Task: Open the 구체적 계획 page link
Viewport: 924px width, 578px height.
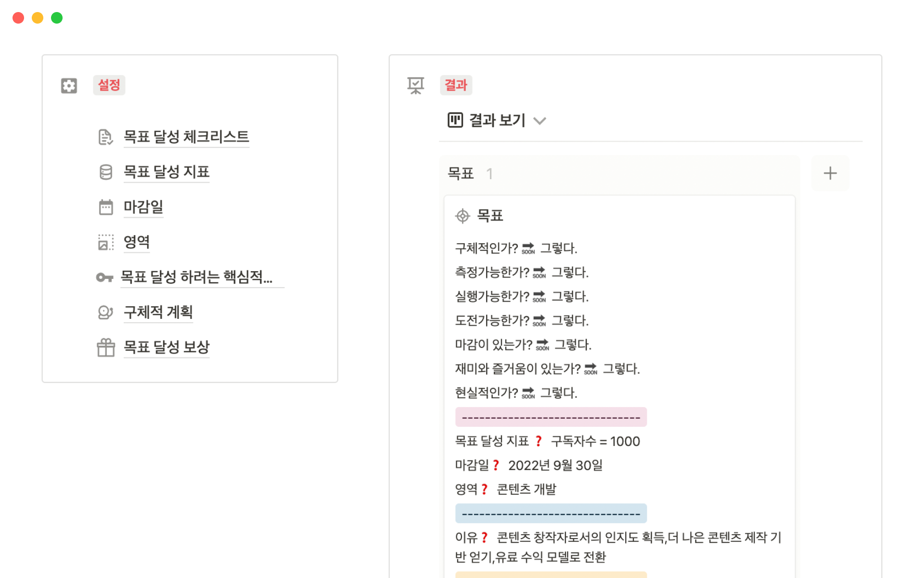Action: pos(158,312)
